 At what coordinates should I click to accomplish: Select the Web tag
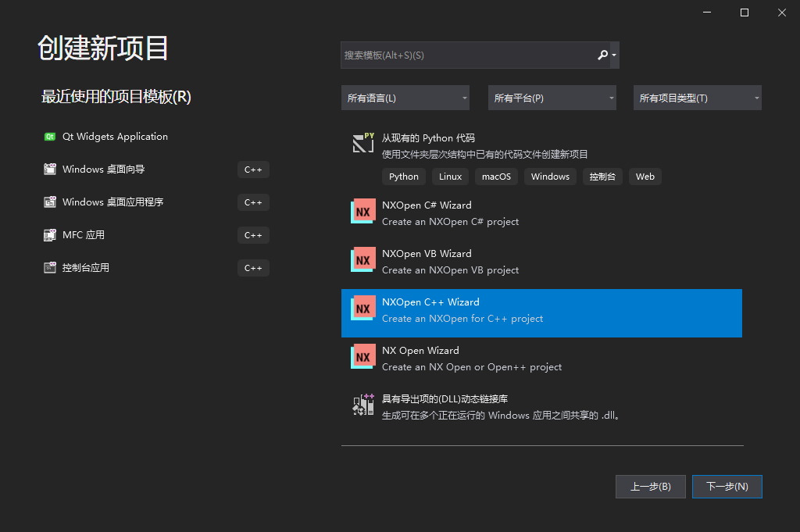(x=645, y=177)
